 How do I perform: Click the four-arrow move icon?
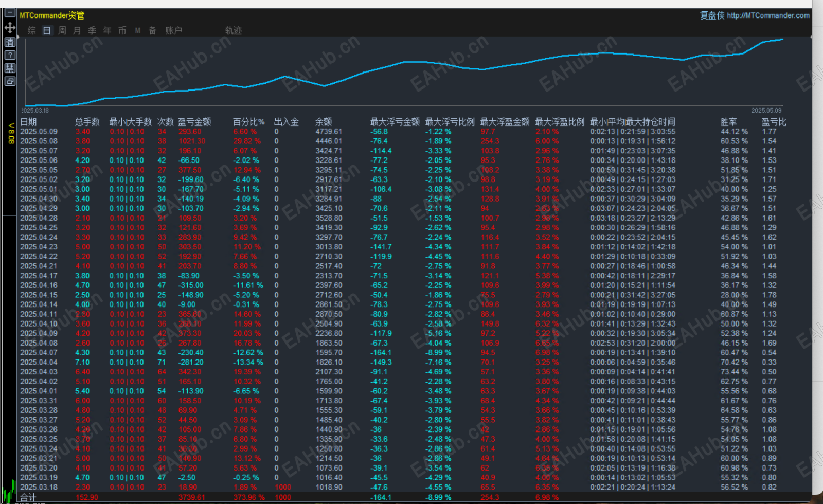click(10, 28)
